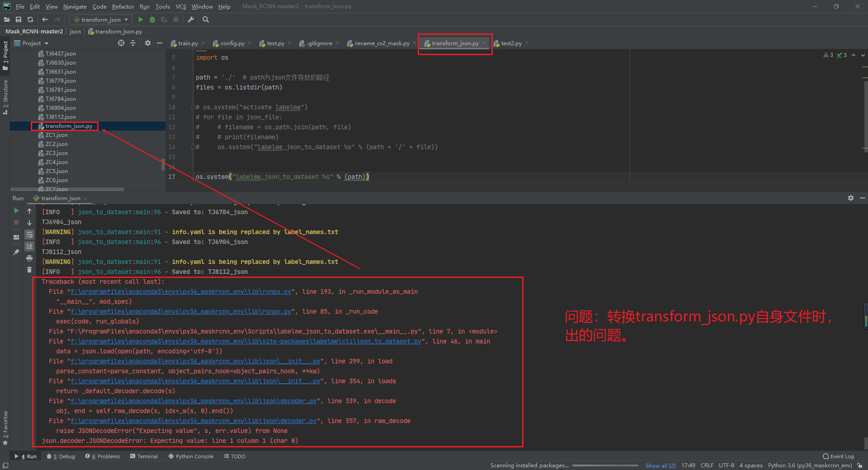Toggle the Structure side panel
This screenshot has height=470, width=868.
point(5,97)
